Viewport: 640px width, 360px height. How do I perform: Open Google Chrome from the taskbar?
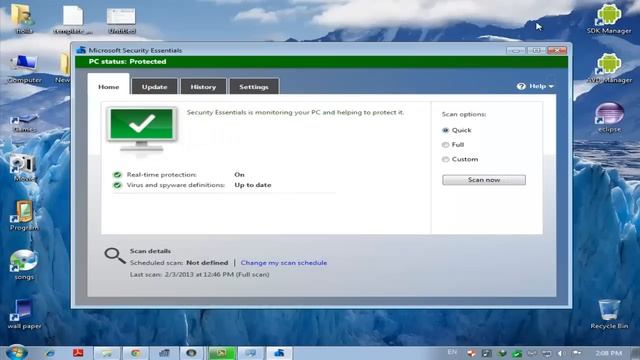point(136,353)
